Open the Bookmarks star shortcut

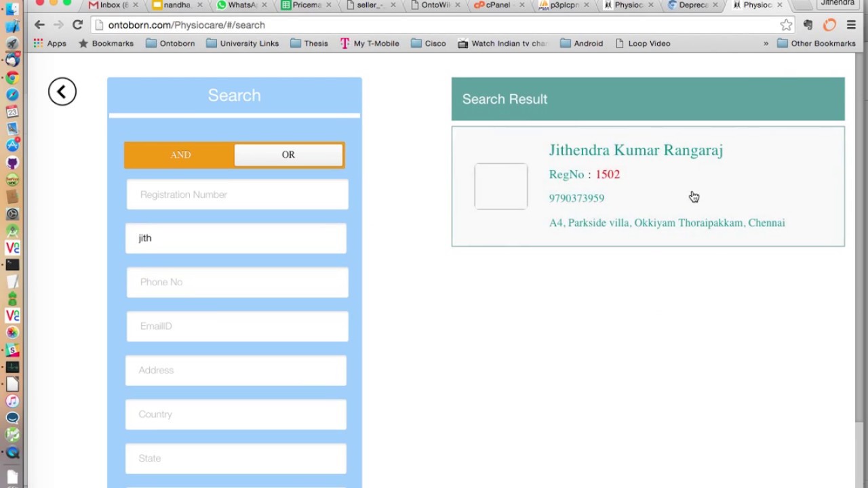[x=106, y=43]
